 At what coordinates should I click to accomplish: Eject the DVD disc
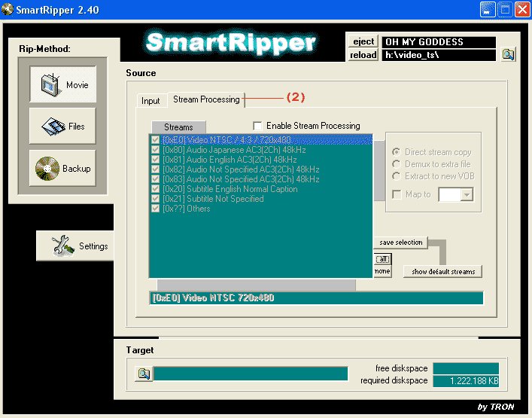point(363,41)
